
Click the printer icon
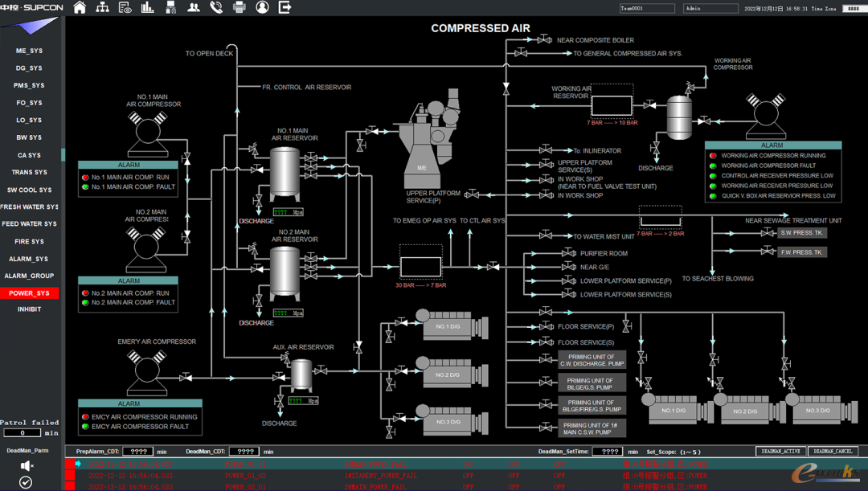tap(239, 8)
